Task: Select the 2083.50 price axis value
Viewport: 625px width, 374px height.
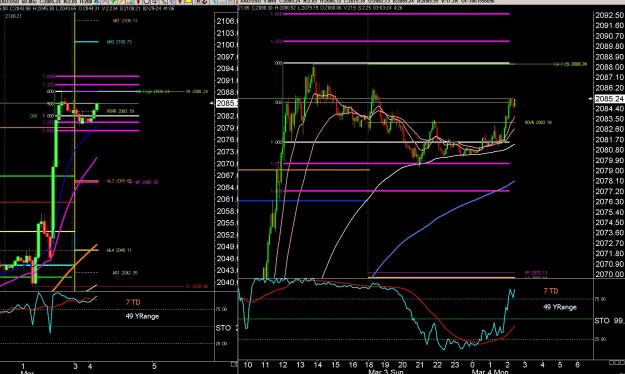Action: click(x=609, y=119)
